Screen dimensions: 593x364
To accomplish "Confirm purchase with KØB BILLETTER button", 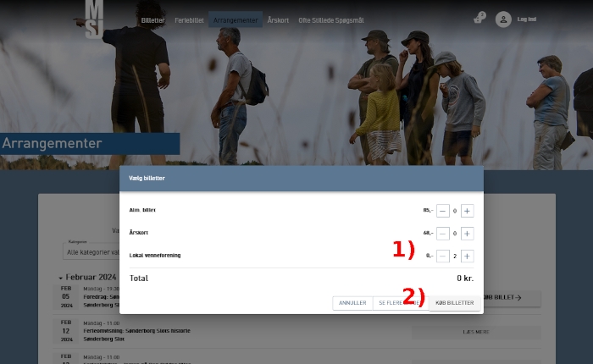I will [x=455, y=303].
